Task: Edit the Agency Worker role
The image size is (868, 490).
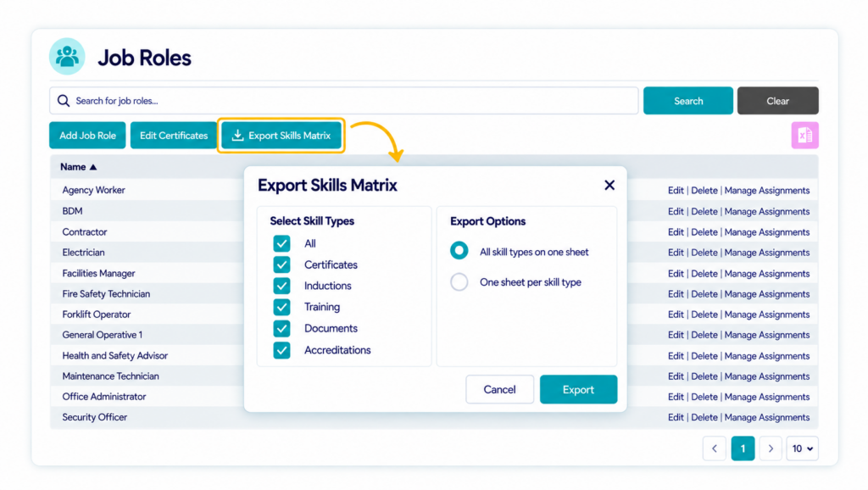Action: click(676, 191)
